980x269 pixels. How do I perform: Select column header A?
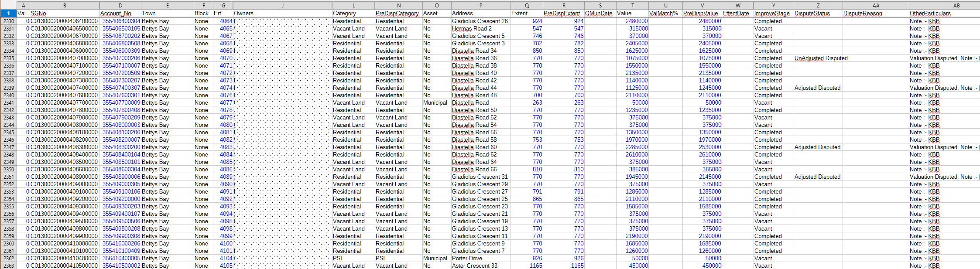(x=23, y=6)
